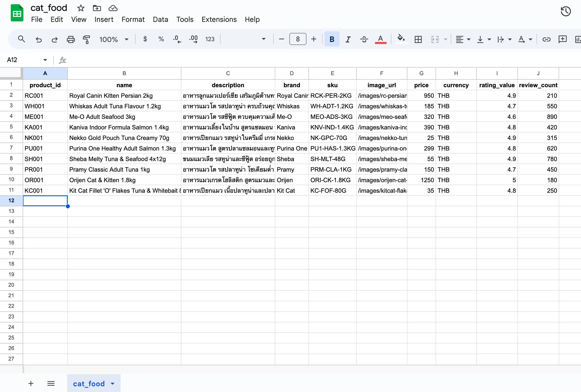Select column C header

point(228,73)
